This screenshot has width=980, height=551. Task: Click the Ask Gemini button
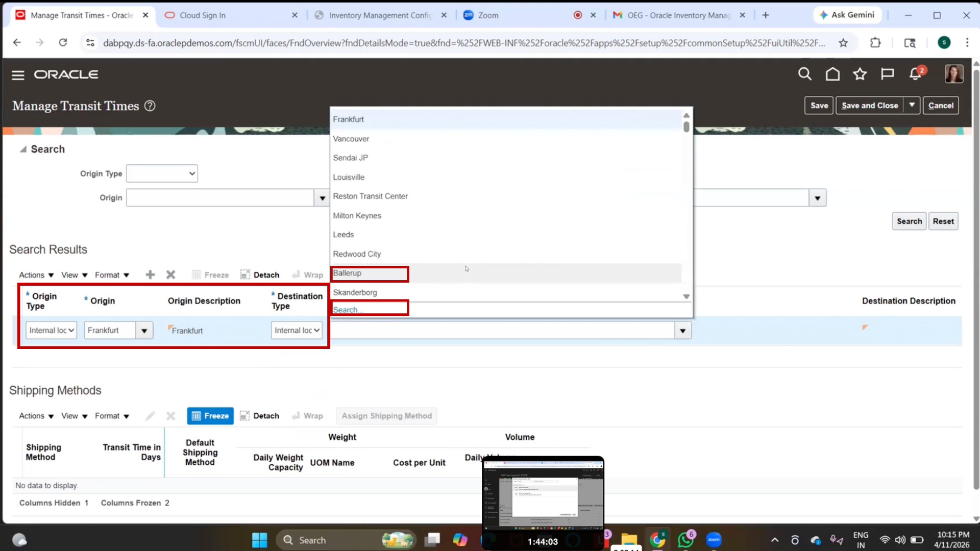pyautogui.click(x=847, y=15)
